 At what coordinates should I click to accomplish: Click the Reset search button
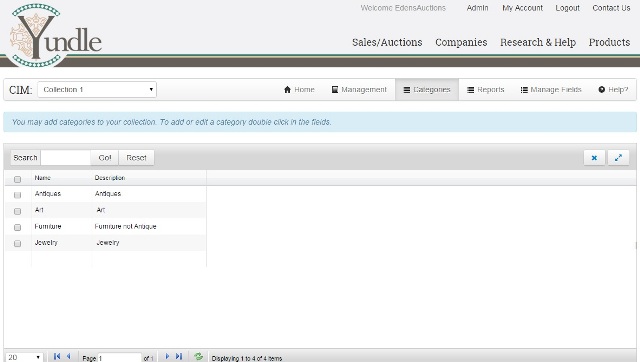coord(136,158)
